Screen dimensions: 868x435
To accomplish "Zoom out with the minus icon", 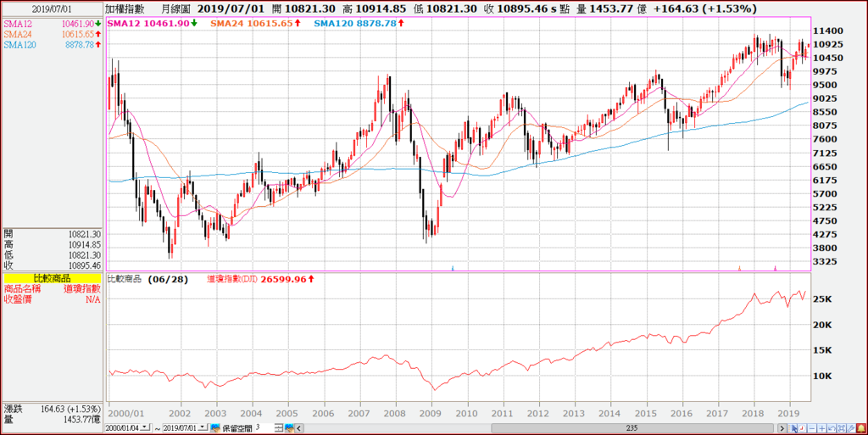I will (812, 428).
